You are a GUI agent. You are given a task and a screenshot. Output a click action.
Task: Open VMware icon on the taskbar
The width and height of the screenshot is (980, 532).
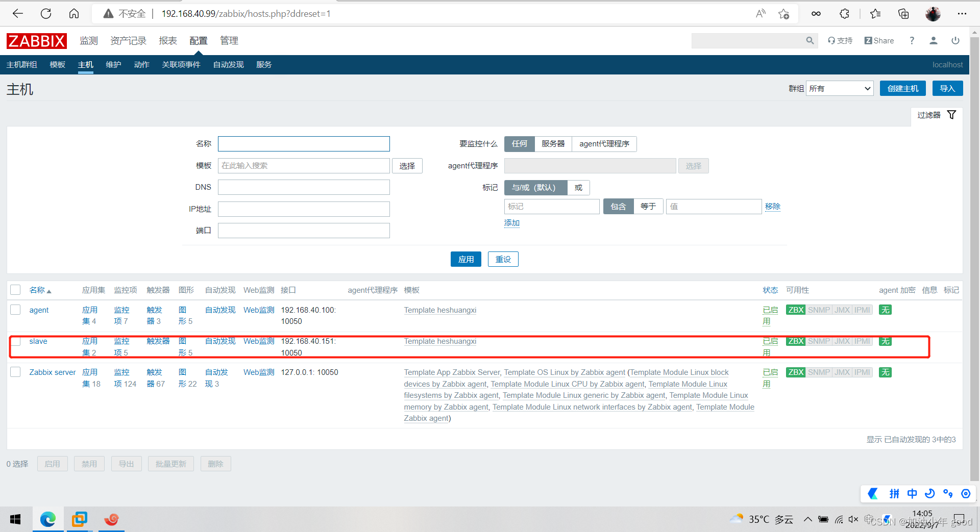(80, 519)
